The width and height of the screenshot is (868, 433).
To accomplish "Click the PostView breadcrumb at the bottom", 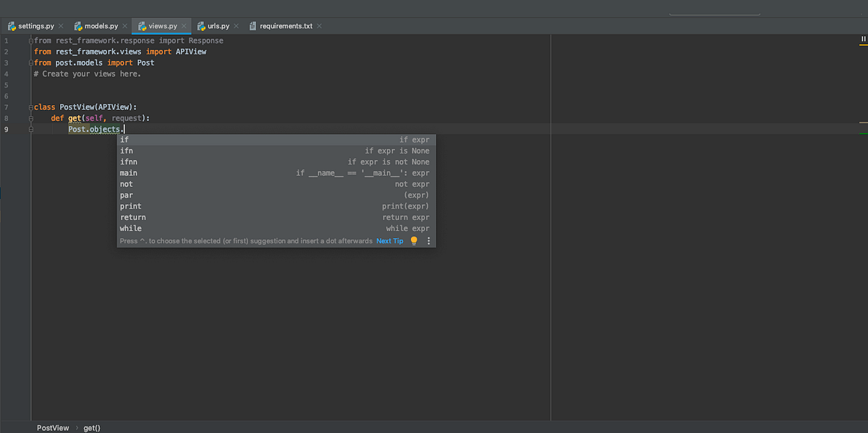I will coord(53,427).
